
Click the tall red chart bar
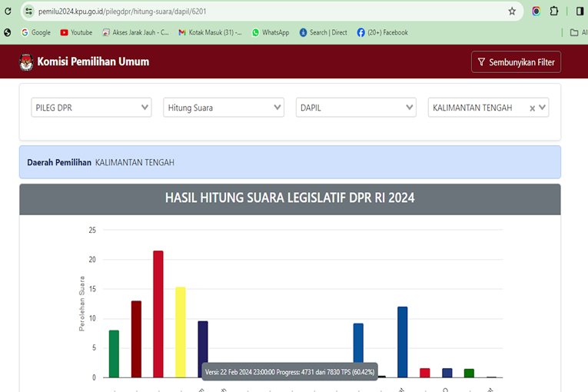[158, 314]
